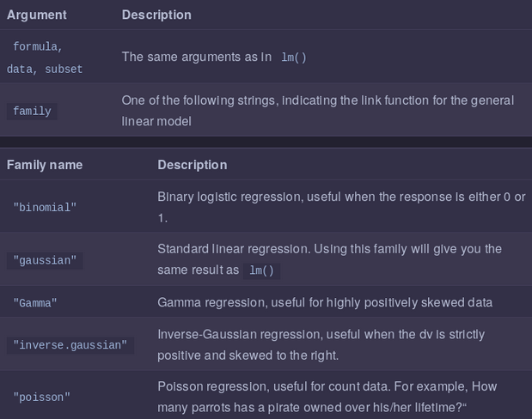The width and height of the screenshot is (532, 419).
Task: Click the link function description text
Action: coord(329,111)
